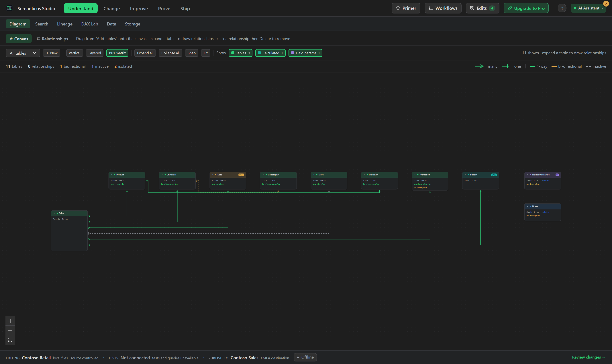
Task: Click the Offline status indicator
Action: [305, 357]
